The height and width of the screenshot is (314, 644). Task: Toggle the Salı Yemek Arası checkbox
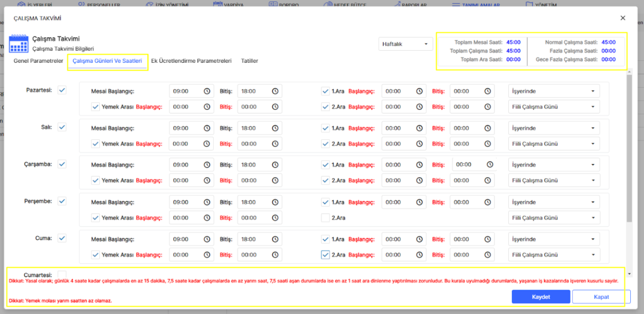tap(95, 144)
